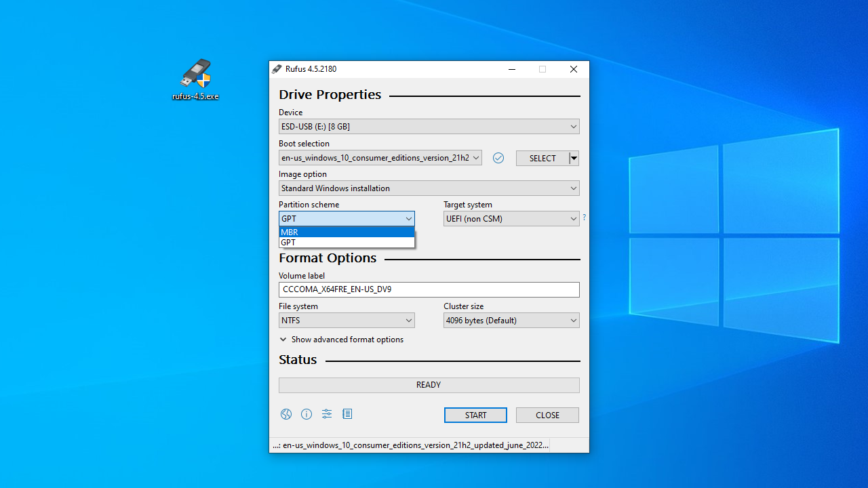The height and width of the screenshot is (488, 868).
Task: Click the START button
Action: 475,415
